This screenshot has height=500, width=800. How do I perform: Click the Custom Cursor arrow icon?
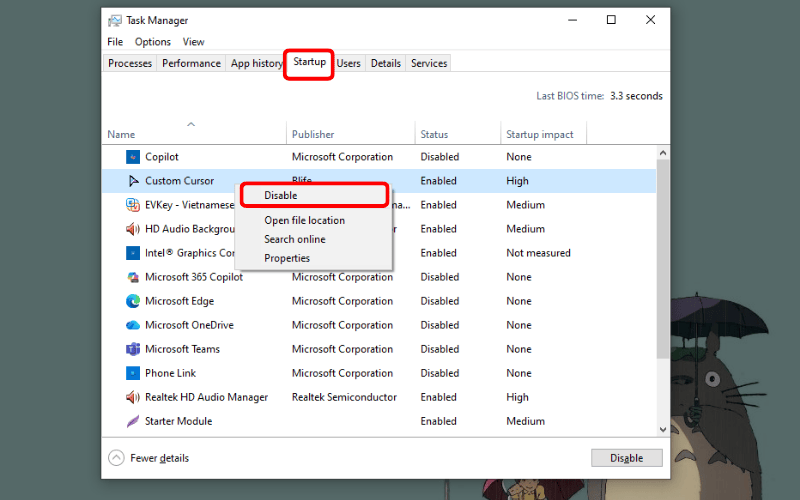[x=133, y=181]
